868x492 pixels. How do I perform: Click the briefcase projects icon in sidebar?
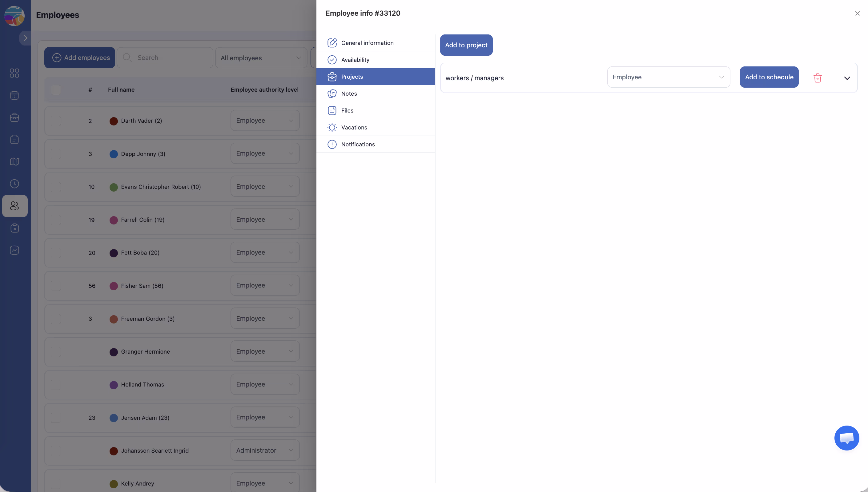[x=14, y=117]
